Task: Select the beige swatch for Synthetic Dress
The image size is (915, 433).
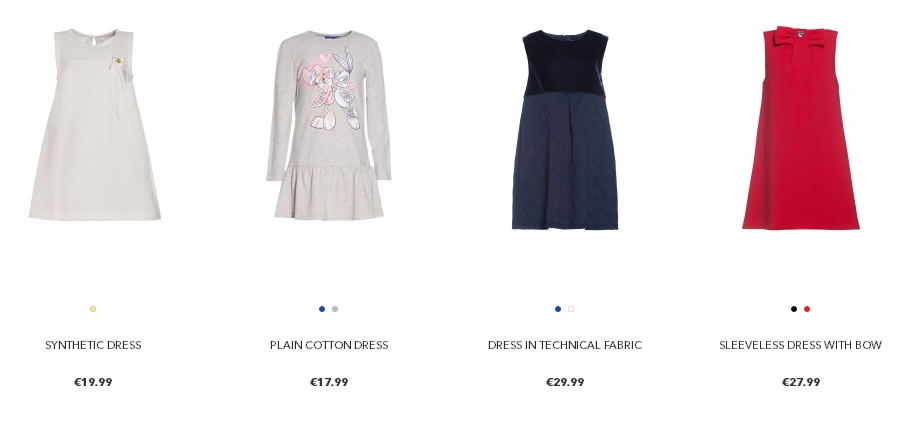Action: (93, 309)
